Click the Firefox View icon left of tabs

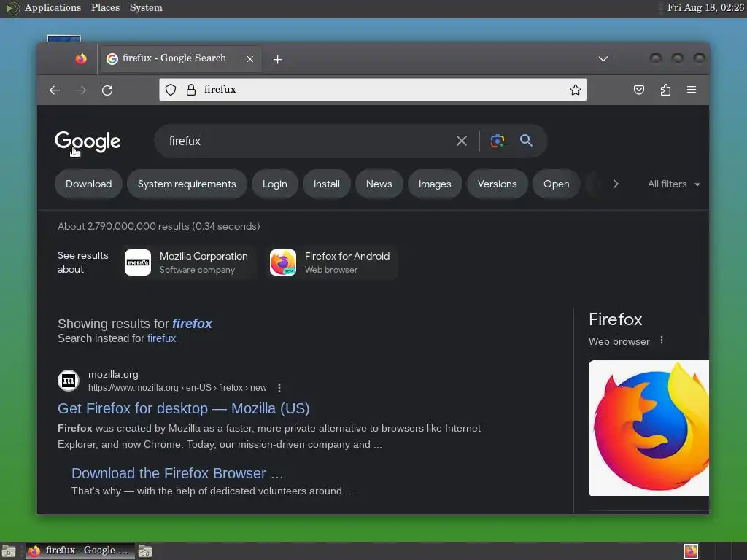[81, 58]
